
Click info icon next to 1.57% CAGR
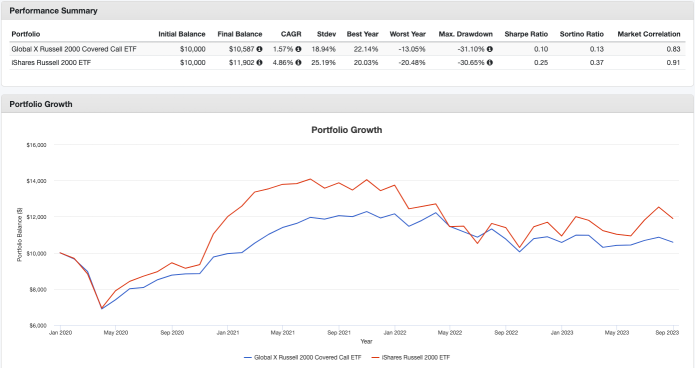(298, 49)
